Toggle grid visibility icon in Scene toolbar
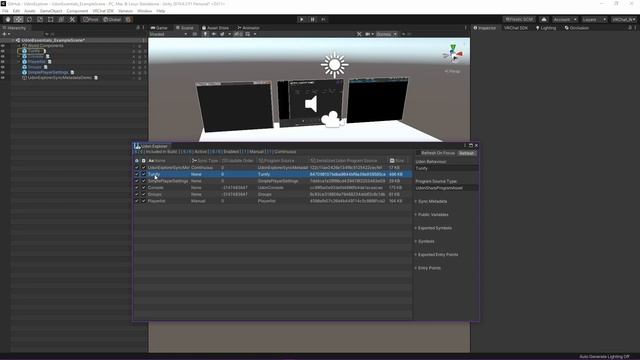640x360 pixels. click(x=248, y=34)
